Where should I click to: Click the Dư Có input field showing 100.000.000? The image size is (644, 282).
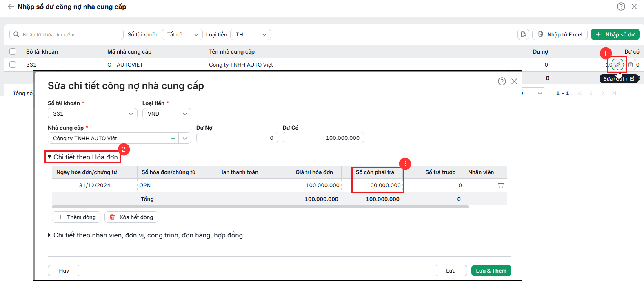[x=323, y=138]
